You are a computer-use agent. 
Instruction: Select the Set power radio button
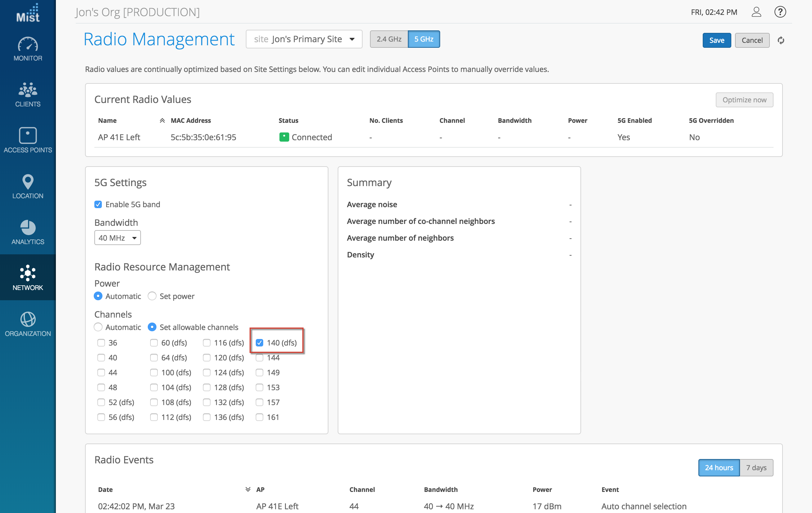point(152,296)
